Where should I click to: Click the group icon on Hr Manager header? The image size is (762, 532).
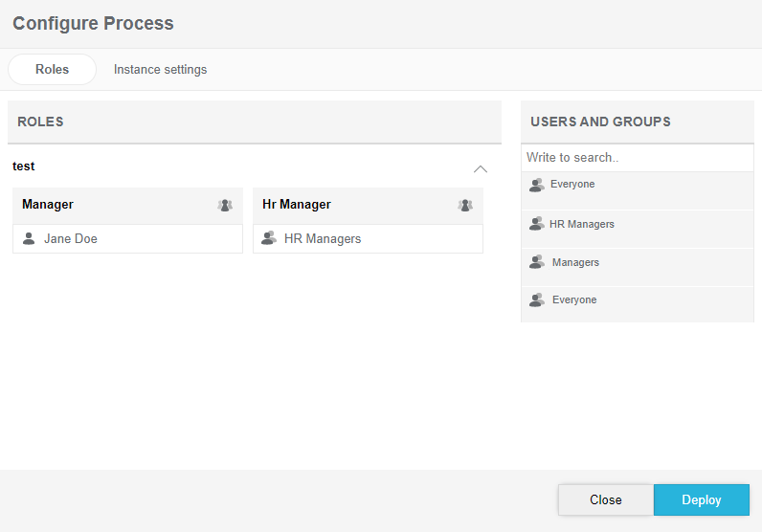[465, 205]
